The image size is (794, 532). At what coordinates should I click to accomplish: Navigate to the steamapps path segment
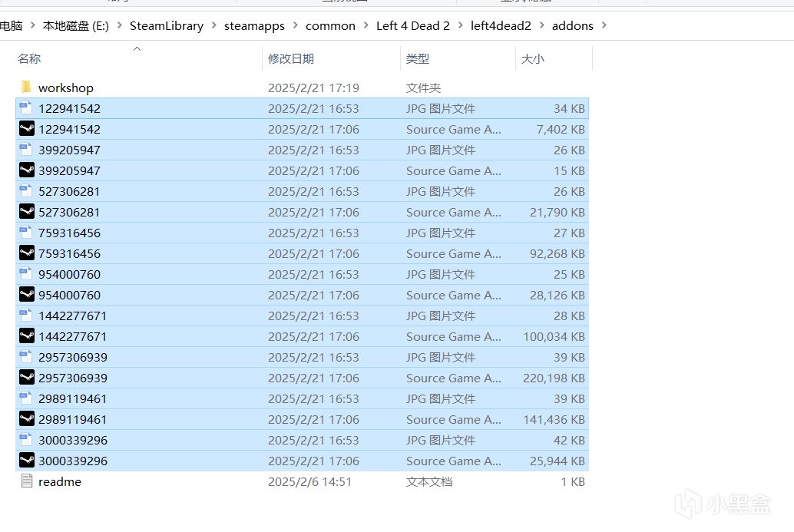254,26
